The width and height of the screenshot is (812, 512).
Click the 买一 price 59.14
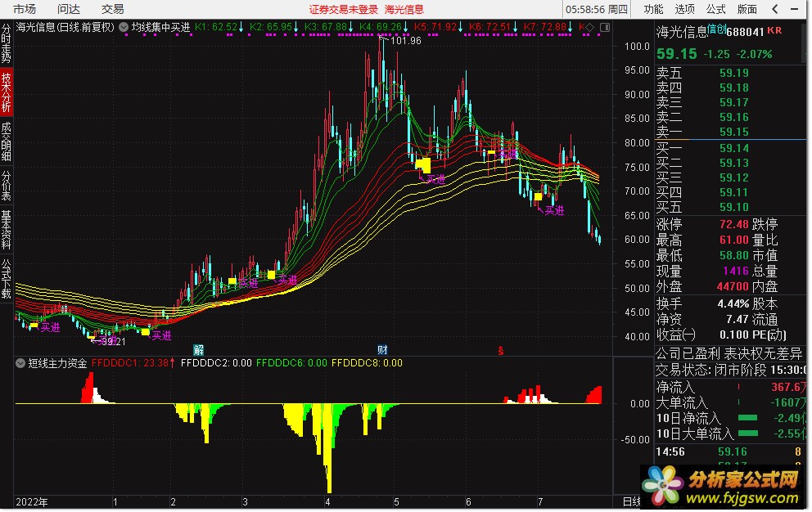pos(733,149)
